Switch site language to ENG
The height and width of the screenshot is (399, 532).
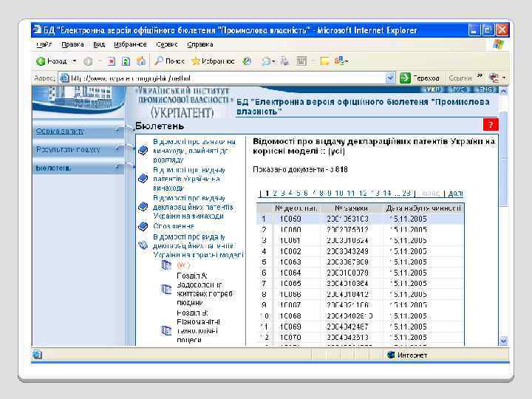pyautogui.click(x=485, y=89)
